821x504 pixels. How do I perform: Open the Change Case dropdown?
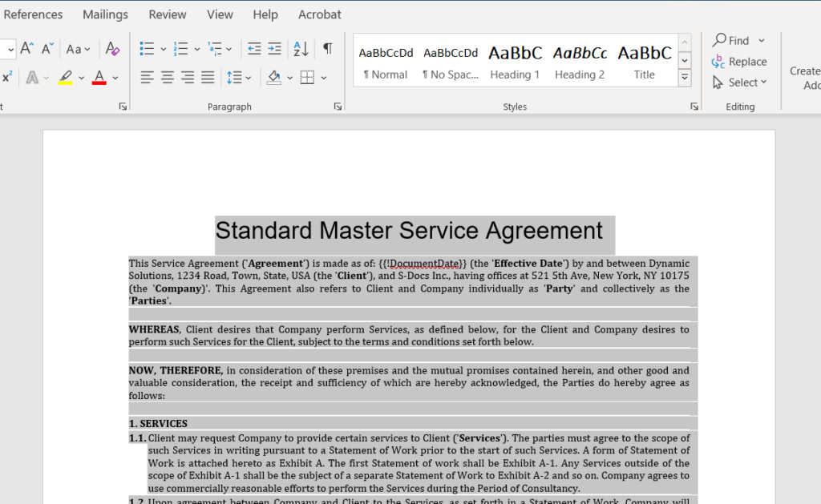pos(78,48)
